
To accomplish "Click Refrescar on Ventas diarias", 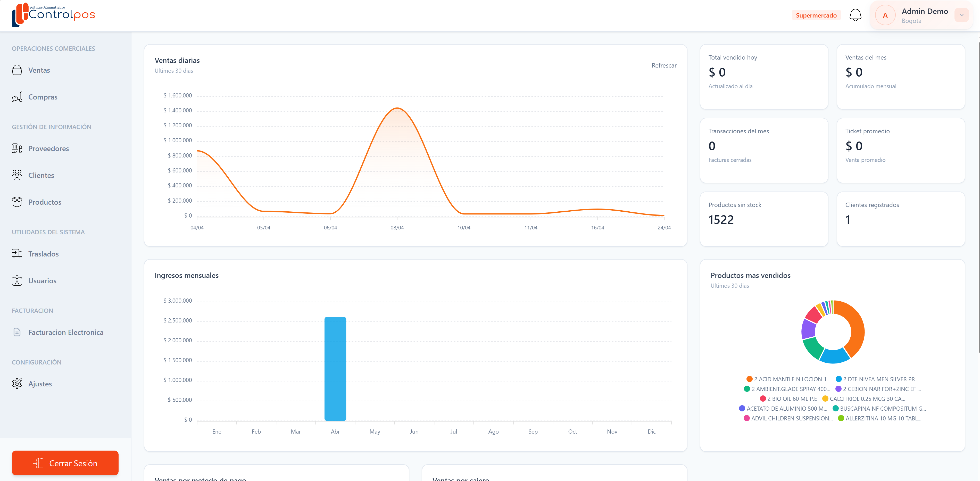I will (664, 65).
